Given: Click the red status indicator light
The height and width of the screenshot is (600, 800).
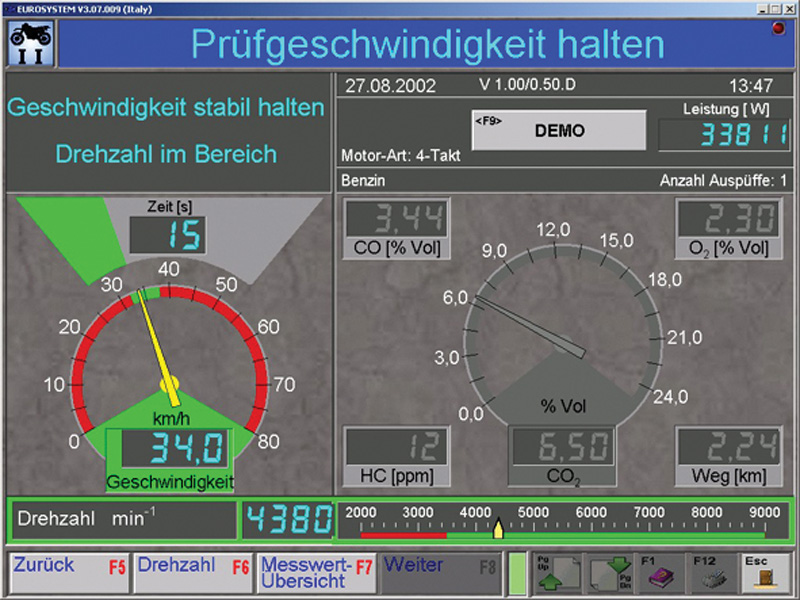Looking at the screenshot, I should [779, 29].
